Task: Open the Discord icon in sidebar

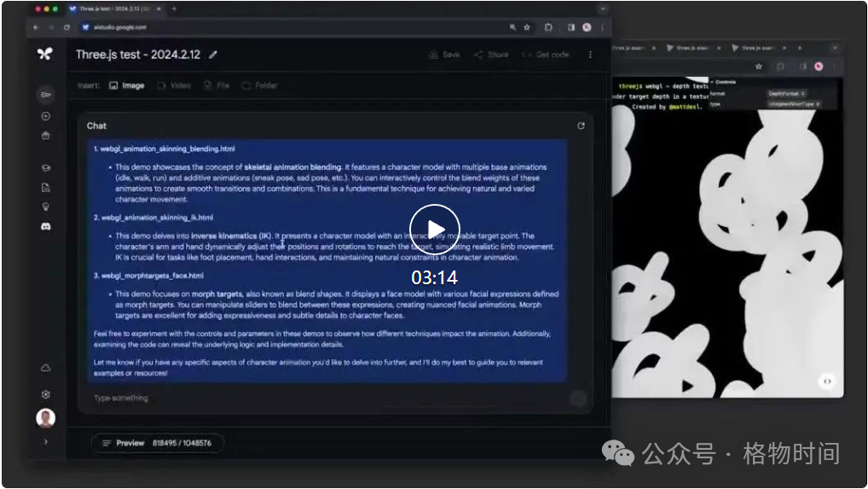Action: pyautogui.click(x=45, y=226)
